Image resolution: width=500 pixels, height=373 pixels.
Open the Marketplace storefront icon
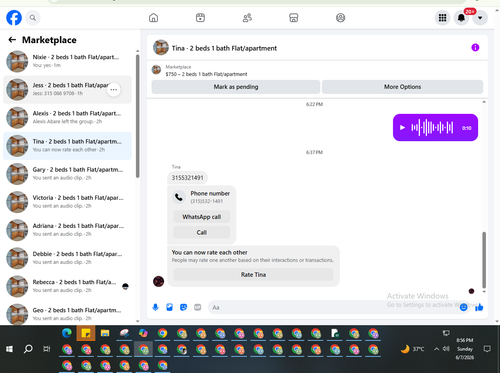click(x=294, y=18)
